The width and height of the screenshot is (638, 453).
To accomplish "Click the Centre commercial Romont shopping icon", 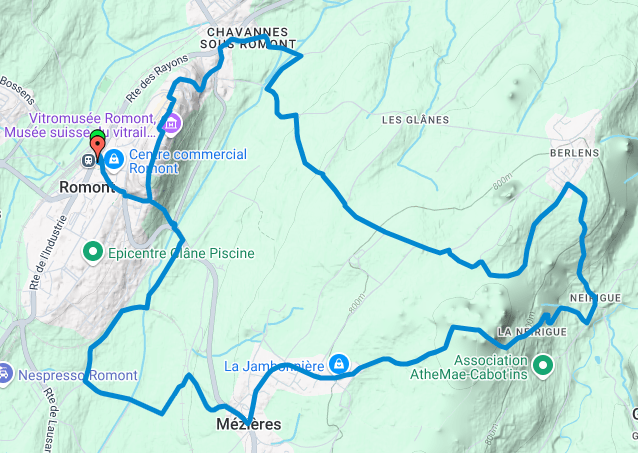I will (114, 160).
